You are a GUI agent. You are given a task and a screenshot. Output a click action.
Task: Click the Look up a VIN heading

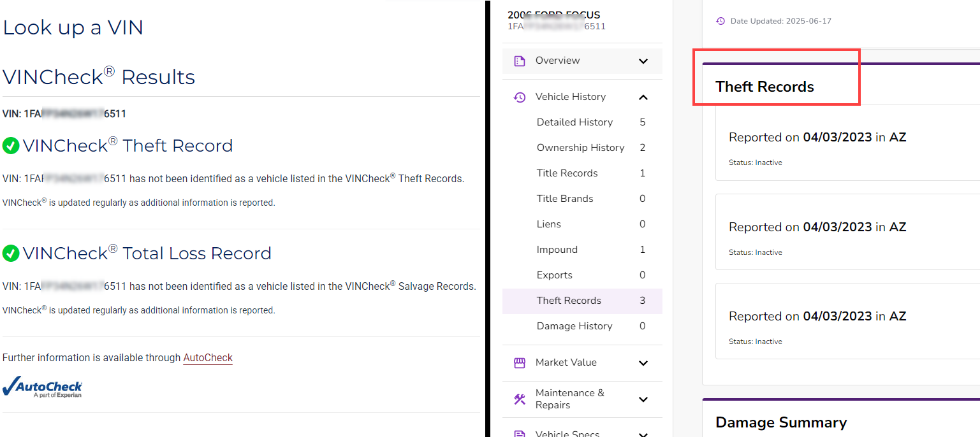click(x=73, y=27)
